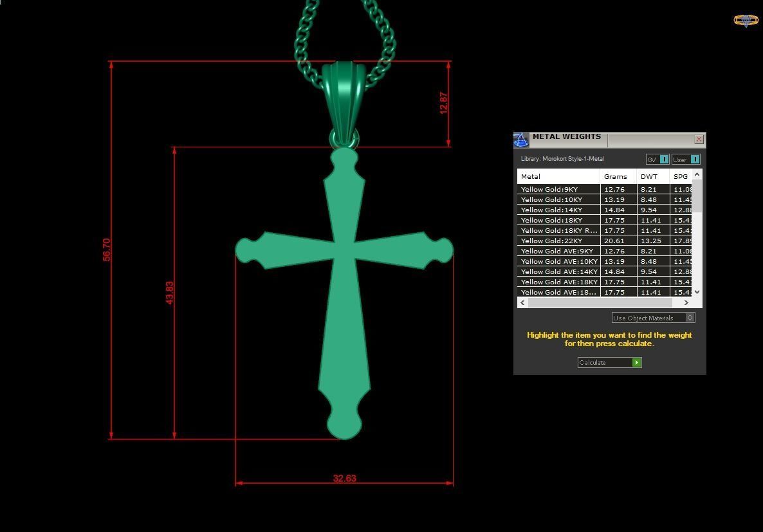Image resolution: width=763 pixels, height=532 pixels.
Task: Click the 32.63 width dimension label
Action: click(345, 478)
